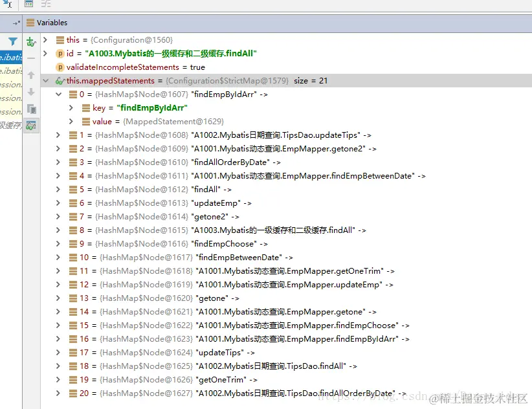Expand entry 17 updateTips
The width and height of the screenshot is (532, 409).
58,352
